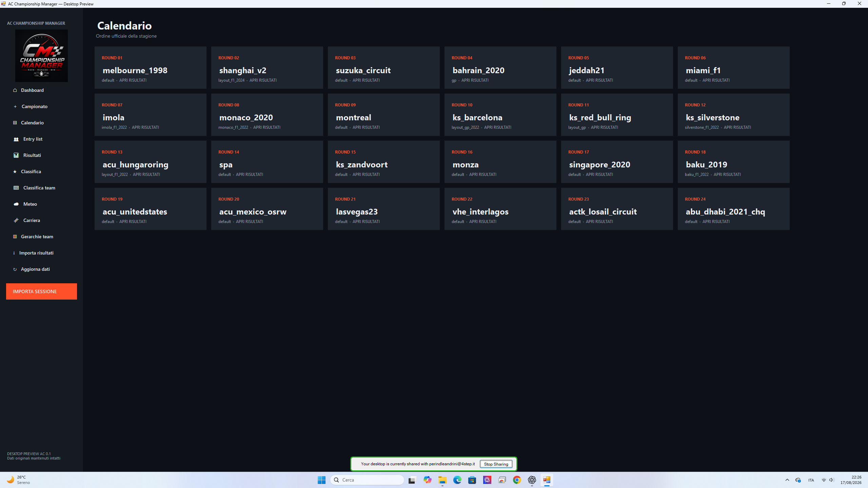Screen dimensions: 868x488
Task: Click the ks_red_bull_ring track name
Action: (600, 118)
